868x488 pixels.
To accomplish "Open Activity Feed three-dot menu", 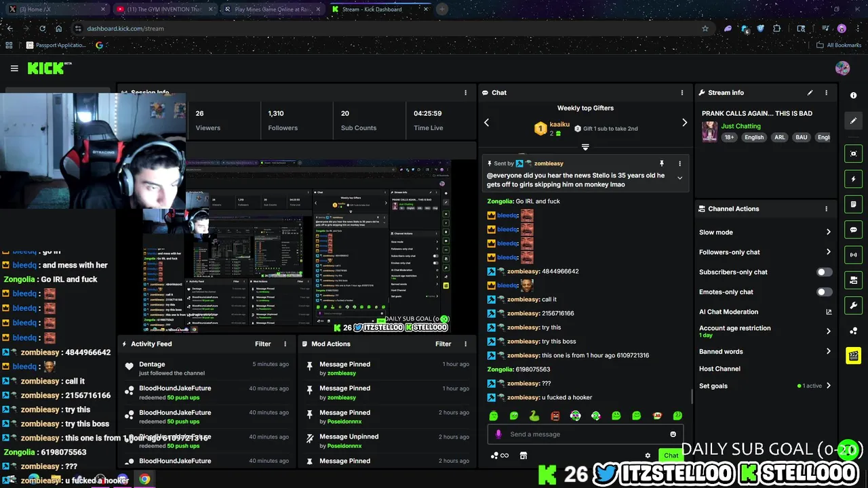I will tap(285, 344).
